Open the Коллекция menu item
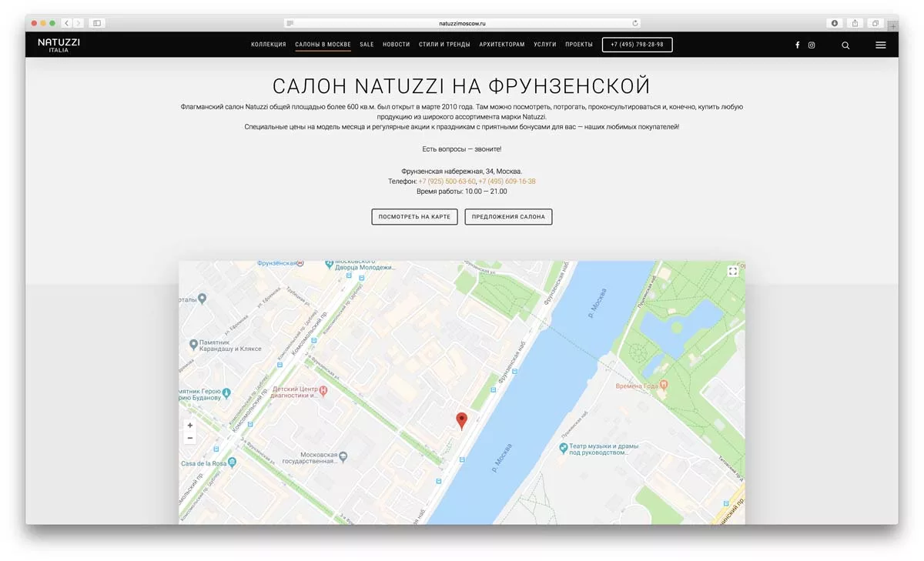Viewport: 924px width, 561px height. coord(269,45)
